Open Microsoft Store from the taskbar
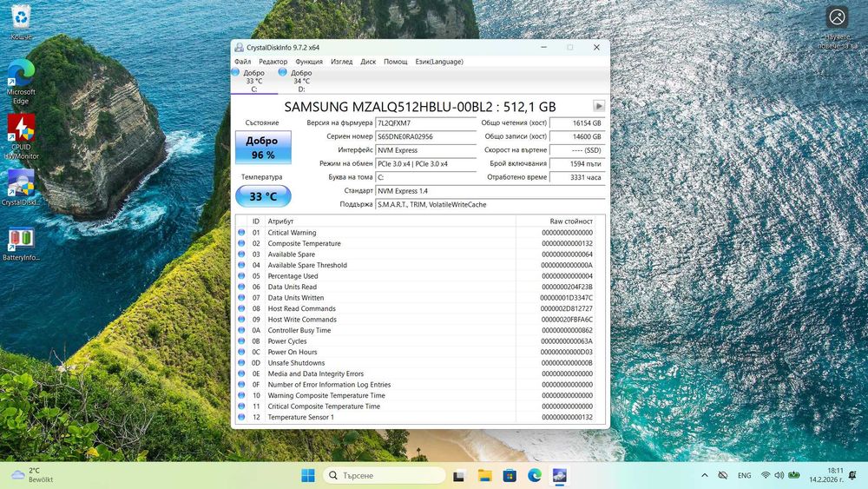The width and height of the screenshot is (868, 489). tap(510, 475)
